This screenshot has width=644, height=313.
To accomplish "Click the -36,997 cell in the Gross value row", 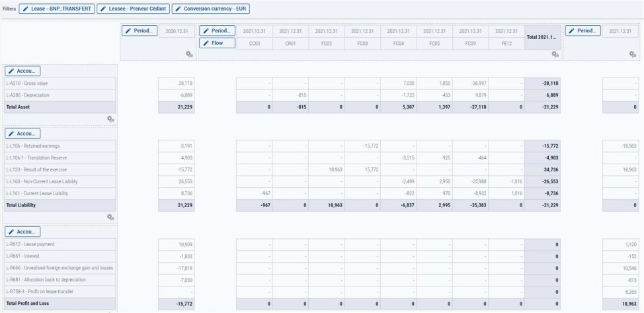I will coord(471,83).
